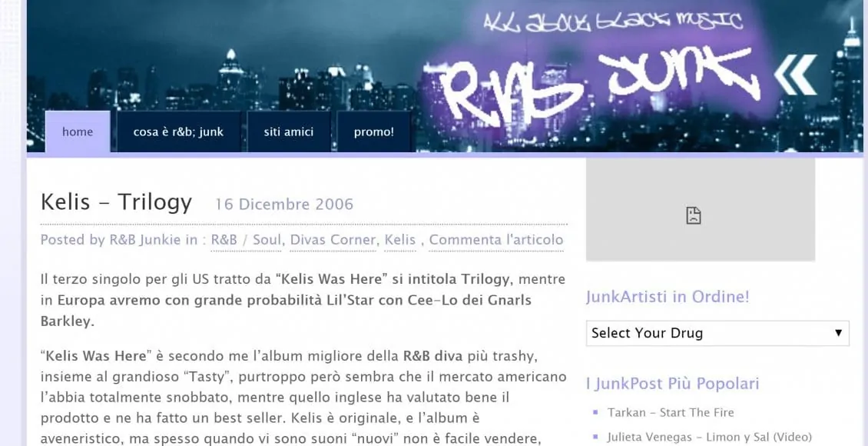Open the Kelis category link
This screenshot has width=868, height=446.
click(x=399, y=240)
